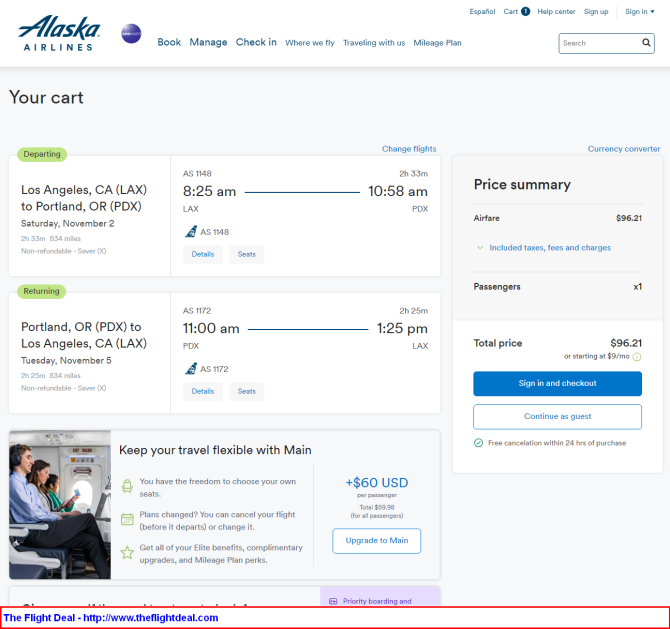Click the Total price $96.21 amount

pyautogui.click(x=626, y=343)
